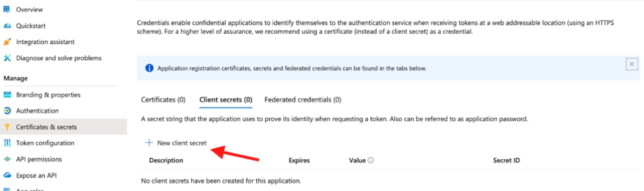
Task: Sort by the Expires column header
Action: [x=299, y=161]
